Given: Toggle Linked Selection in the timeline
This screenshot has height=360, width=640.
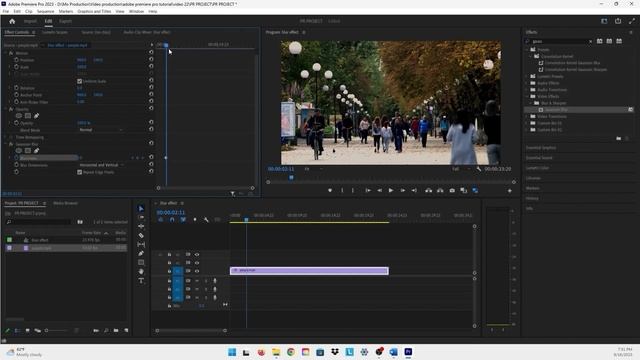Looking at the screenshot, I should click(183, 220).
